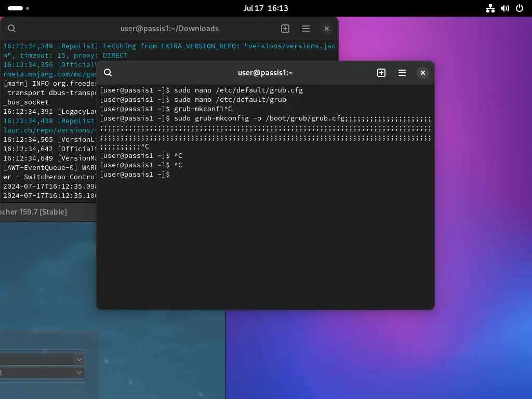Open hamburger menu of the user@passis1:~ terminal

tap(402, 73)
